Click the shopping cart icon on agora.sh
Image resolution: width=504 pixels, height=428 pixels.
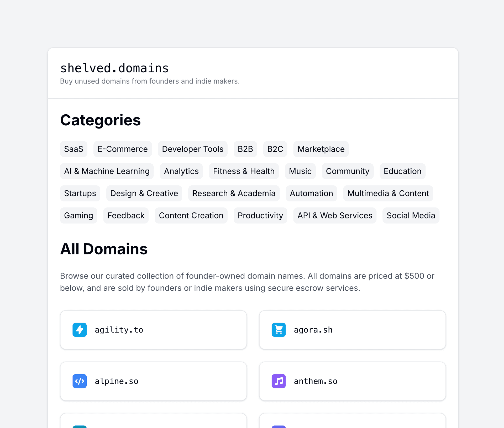click(x=279, y=330)
